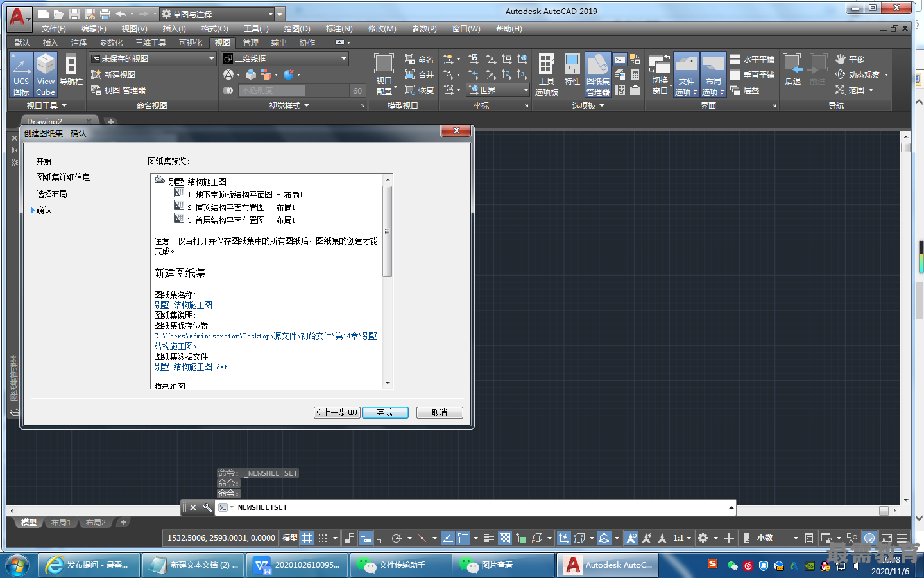The width and height of the screenshot is (924, 578).
Task: Open the 视图管理器 view manager
Action: (x=119, y=91)
